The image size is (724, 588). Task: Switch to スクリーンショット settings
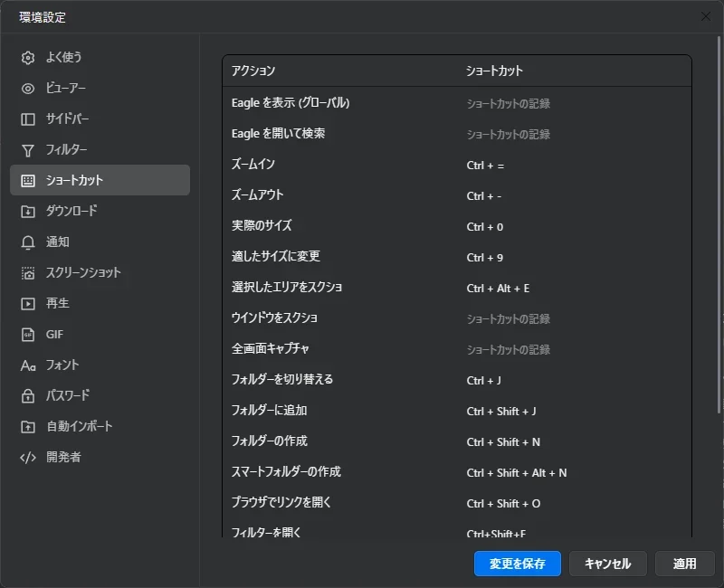pos(100,272)
